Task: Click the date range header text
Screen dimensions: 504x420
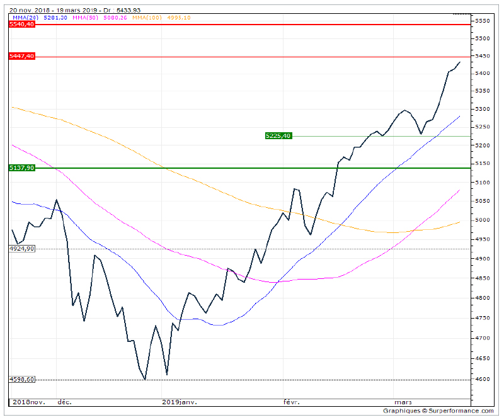Action: [74, 10]
